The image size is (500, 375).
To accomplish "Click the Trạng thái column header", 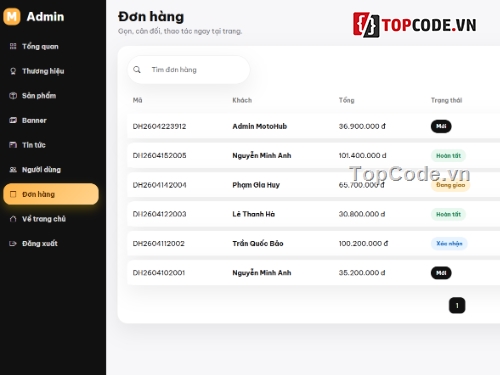I will pos(446,100).
